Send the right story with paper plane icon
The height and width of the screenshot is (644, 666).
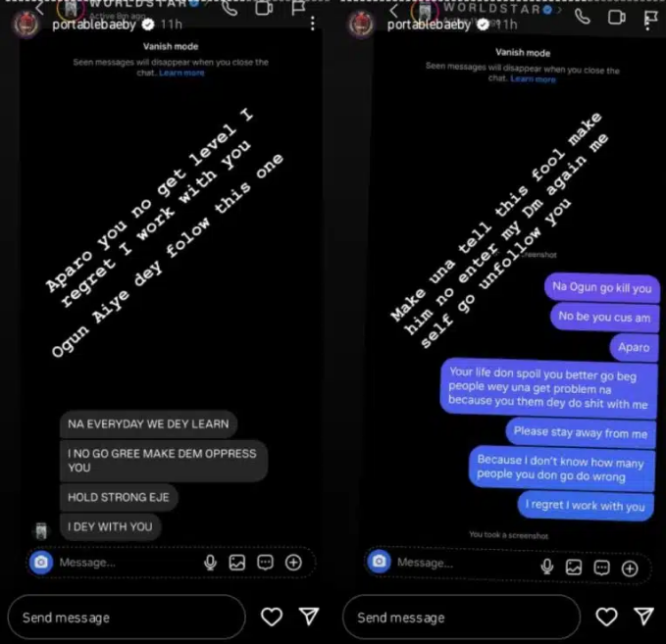[x=643, y=617]
